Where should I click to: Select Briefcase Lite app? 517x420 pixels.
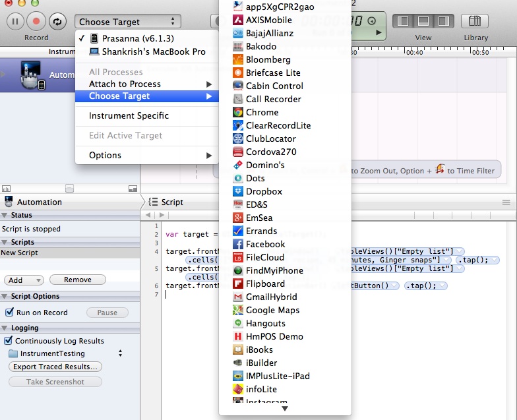click(285, 73)
